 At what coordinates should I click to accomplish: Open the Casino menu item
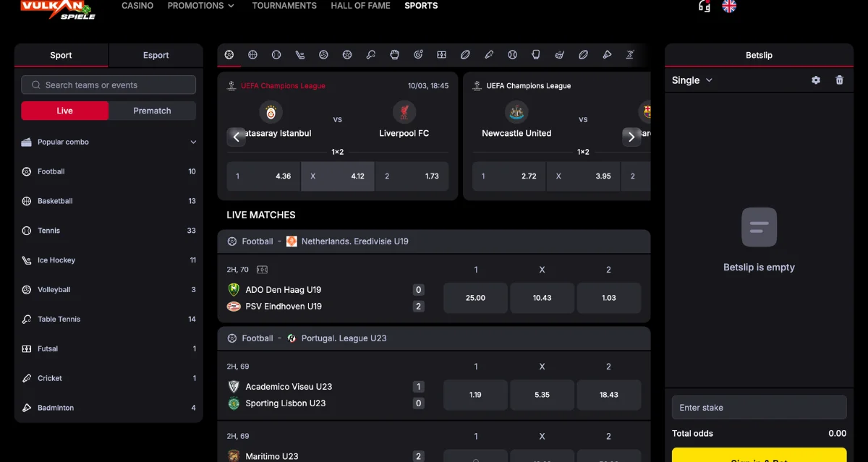(137, 5)
